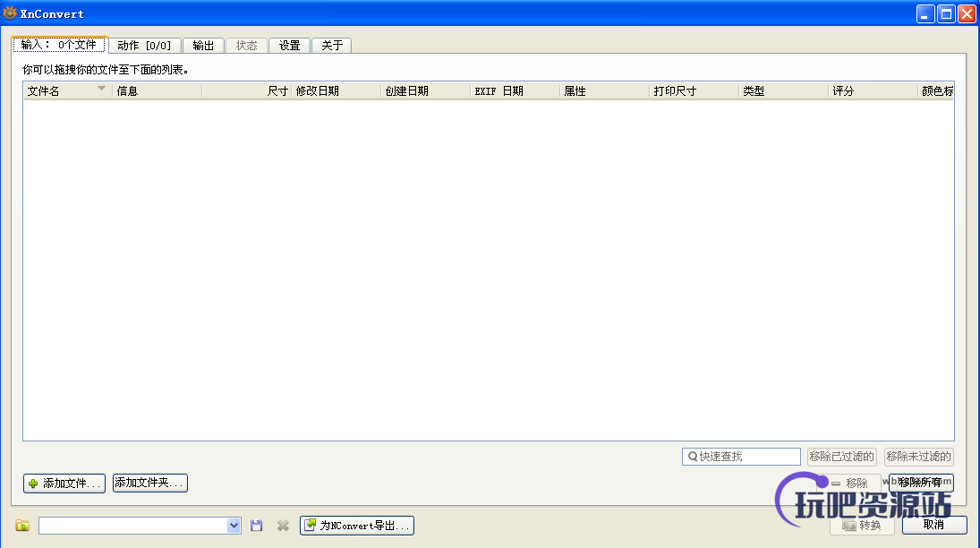Open the 设置 tab
This screenshot has height=548, width=980.
pos(289,46)
